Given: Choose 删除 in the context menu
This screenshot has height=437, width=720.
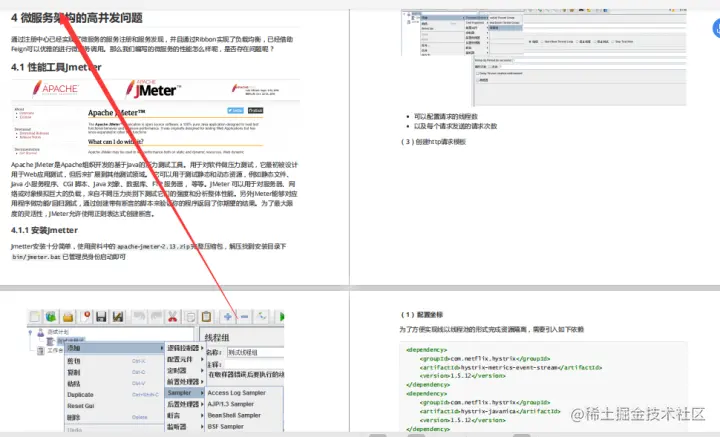Looking at the screenshot, I should 115,417.
